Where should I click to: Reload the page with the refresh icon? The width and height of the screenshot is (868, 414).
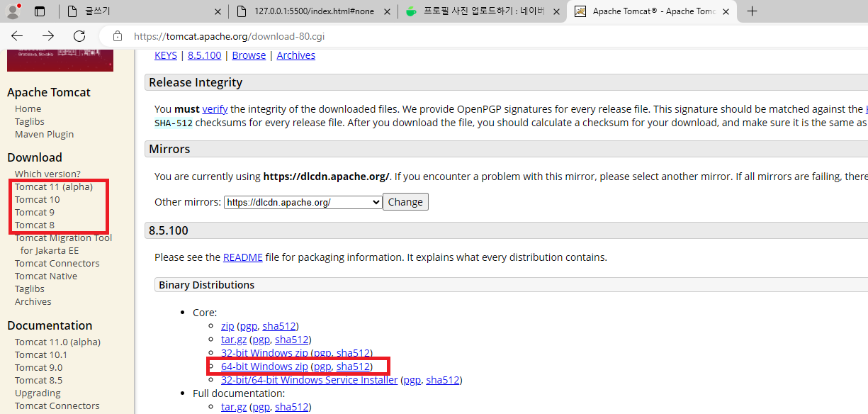79,36
